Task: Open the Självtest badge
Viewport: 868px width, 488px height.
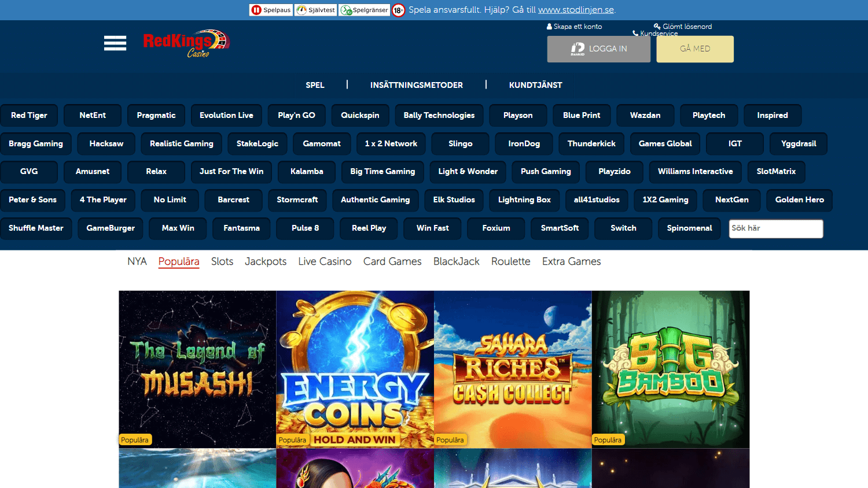Action: point(315,10)
